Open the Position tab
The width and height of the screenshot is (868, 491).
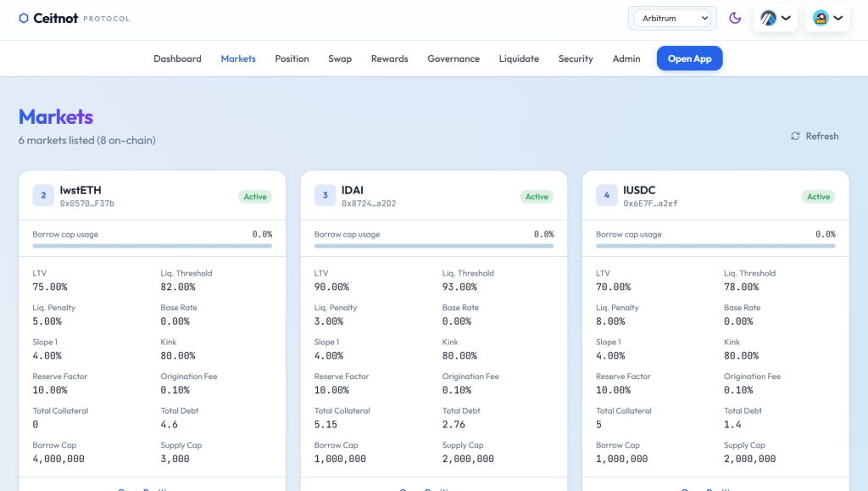292,59
